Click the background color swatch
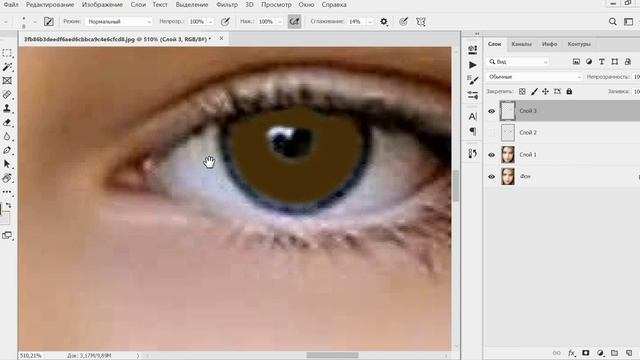This screenshot has height=360, width=640. tap(4, 219)
